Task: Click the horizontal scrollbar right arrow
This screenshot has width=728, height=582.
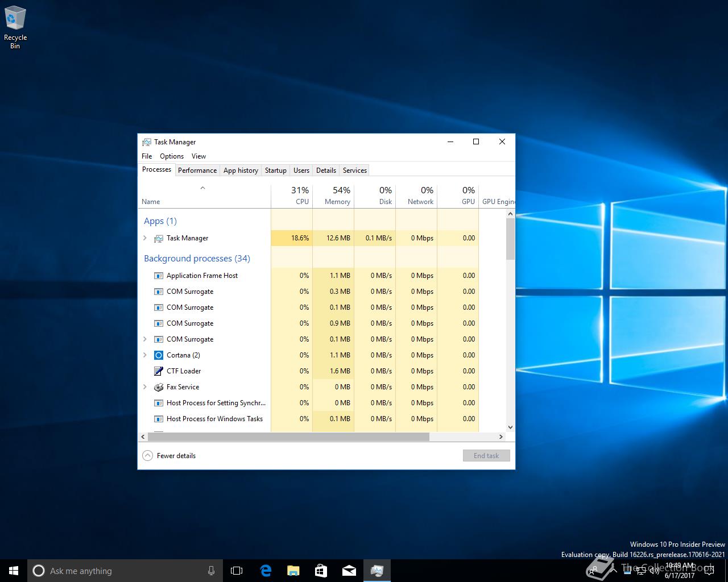Action: [x=501, y=437]
